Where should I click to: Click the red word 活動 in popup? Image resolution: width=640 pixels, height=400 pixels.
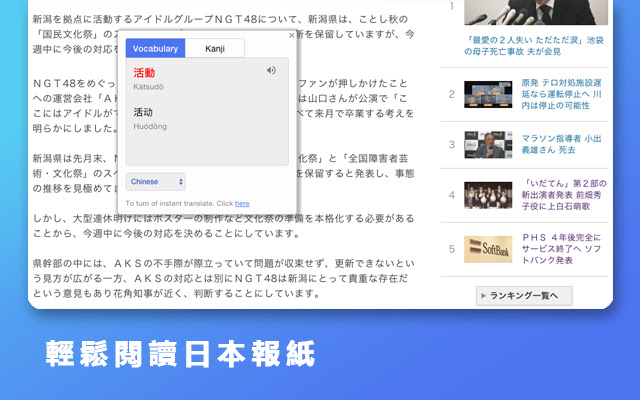coord(144,73)
